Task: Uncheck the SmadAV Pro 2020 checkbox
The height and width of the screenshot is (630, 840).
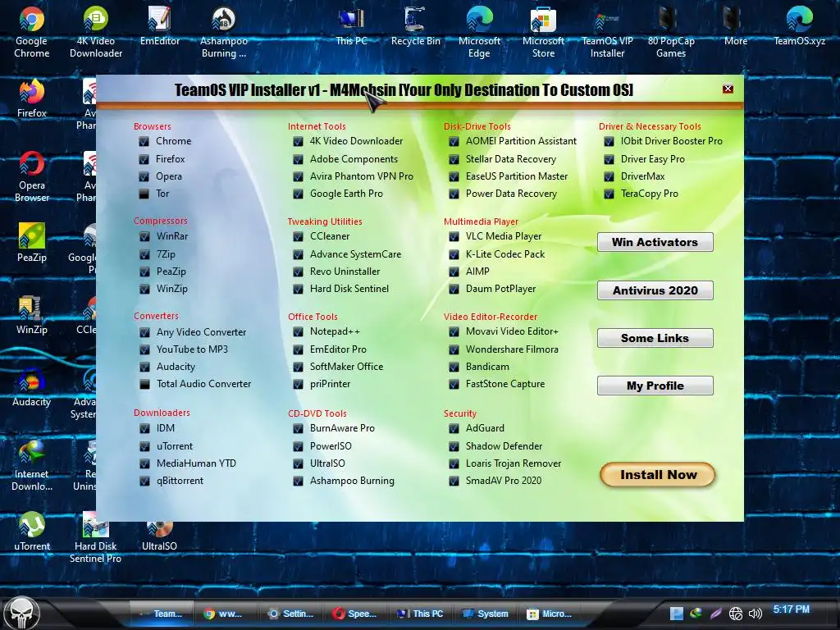Action: coord(454,481)
